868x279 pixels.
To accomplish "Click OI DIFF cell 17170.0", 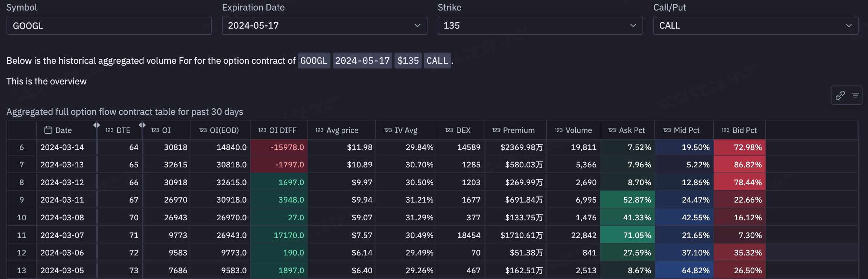I will pos(279,235).
